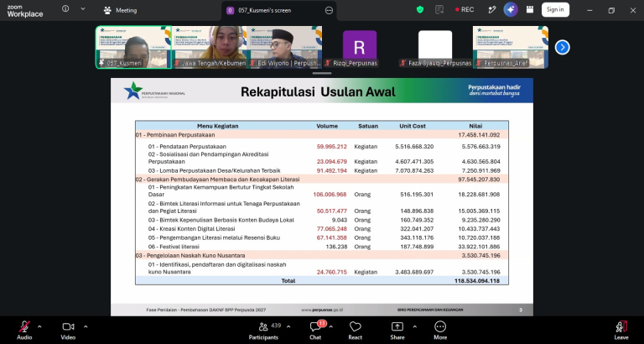Select Faza-Syauqi_Perpusnas participant tile
This screenshot has width=644, height=344.
point(435,47)
